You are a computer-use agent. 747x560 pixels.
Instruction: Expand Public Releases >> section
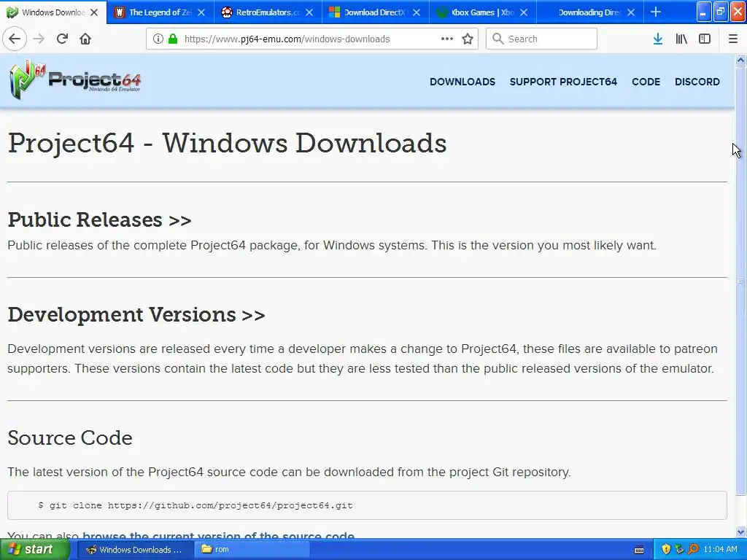[x=99, y=220]
